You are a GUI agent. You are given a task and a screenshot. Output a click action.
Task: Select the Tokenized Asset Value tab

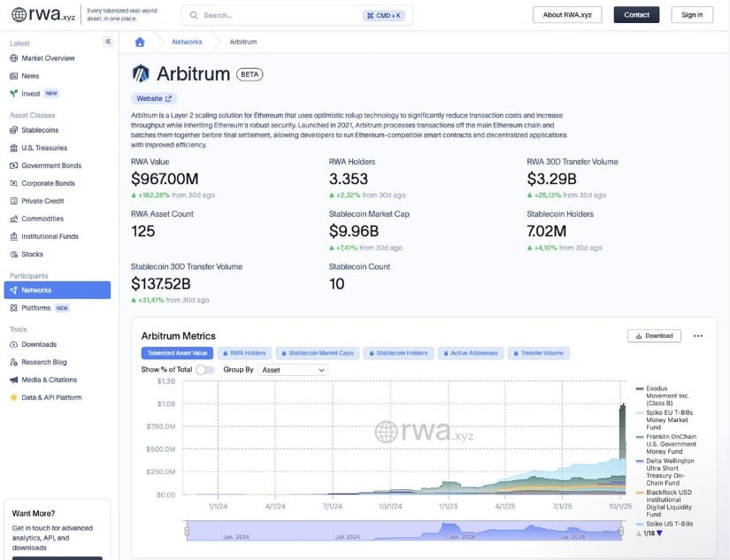tap(177, 353)
